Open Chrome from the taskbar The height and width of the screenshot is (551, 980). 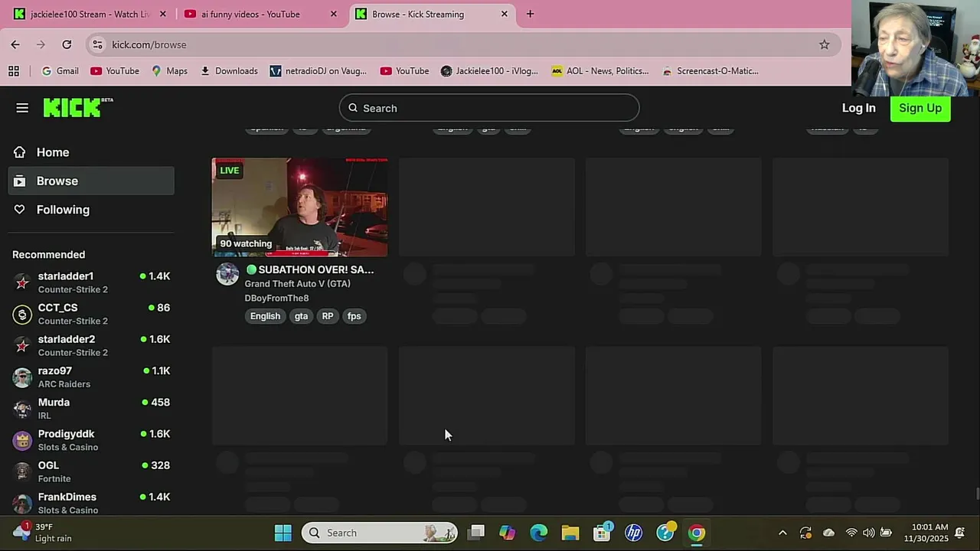697,533
